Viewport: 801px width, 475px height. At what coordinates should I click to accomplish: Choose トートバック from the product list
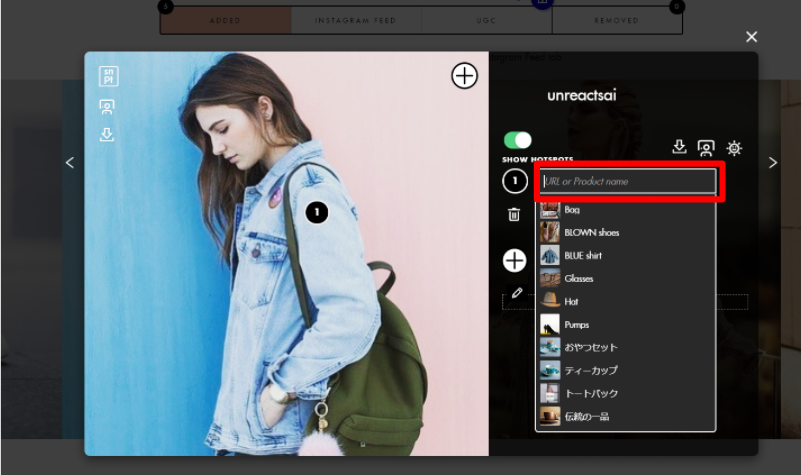tap(625, 393)
